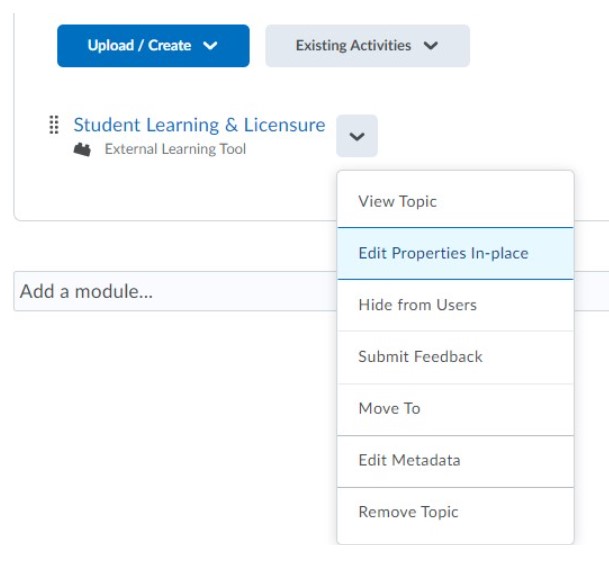Click the drag handle beside Student Learning & Licensure
The width and height of the screenshot is (609, 562).
(x=54, y=125)
